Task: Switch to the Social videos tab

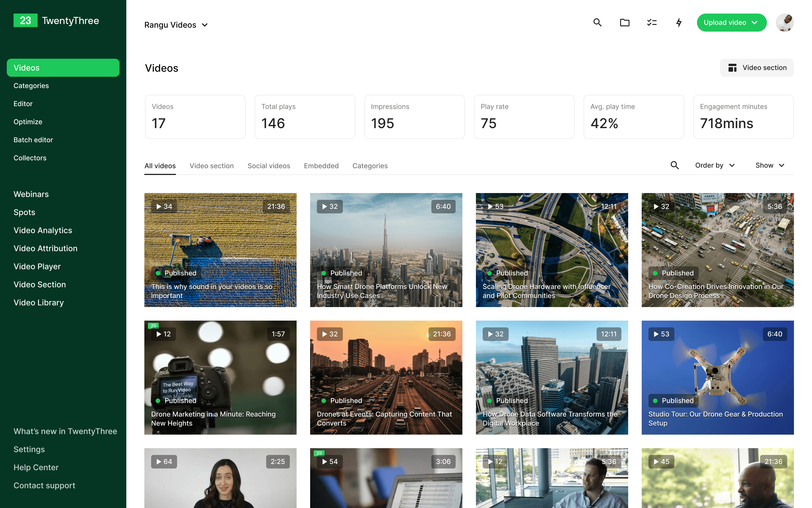Action: [269, 166]
